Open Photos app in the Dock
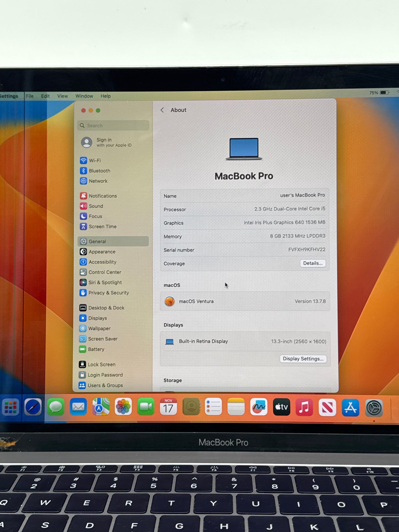 click(x=123, y=407)
